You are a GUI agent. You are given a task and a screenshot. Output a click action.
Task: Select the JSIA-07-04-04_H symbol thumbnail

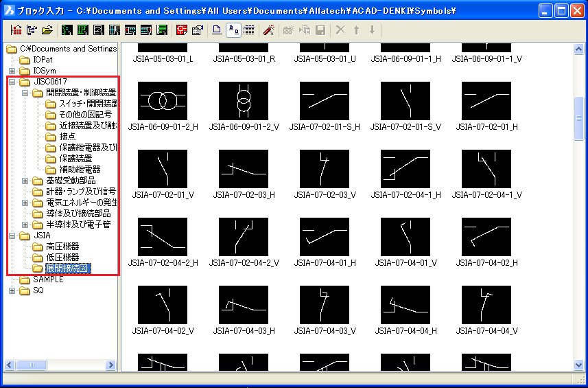click(405, 305)
